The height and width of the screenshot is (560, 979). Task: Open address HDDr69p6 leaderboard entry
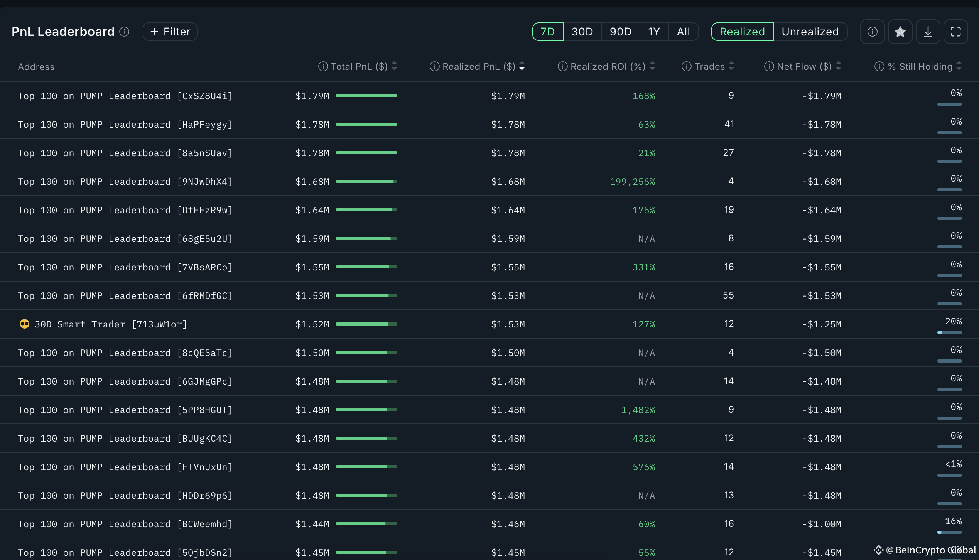coord(125,495)
